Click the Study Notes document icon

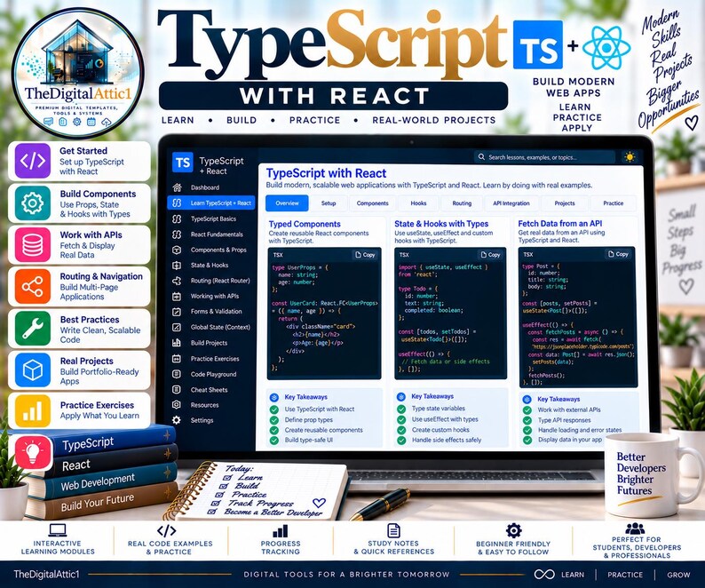point(393,530)
